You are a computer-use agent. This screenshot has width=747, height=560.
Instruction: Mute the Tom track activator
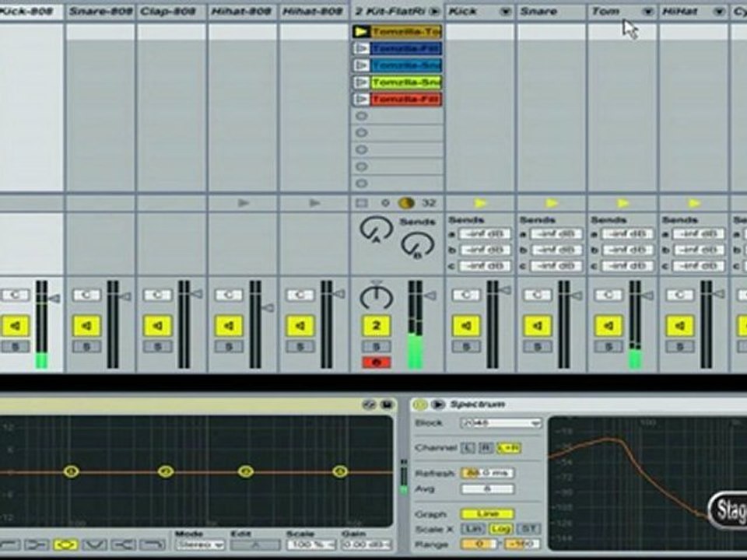click(x=608, y=326)
